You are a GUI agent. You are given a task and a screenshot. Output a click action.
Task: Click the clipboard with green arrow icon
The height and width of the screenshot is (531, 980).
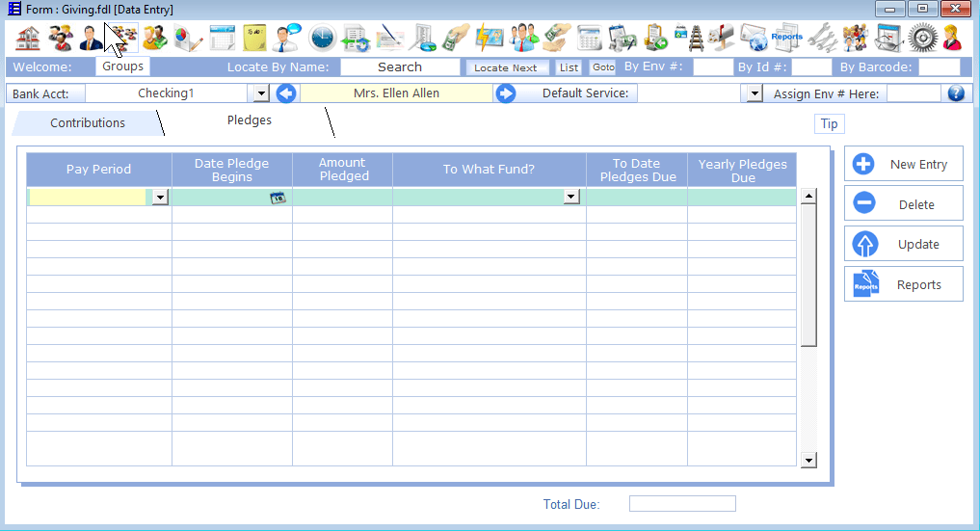pos(655,39)
